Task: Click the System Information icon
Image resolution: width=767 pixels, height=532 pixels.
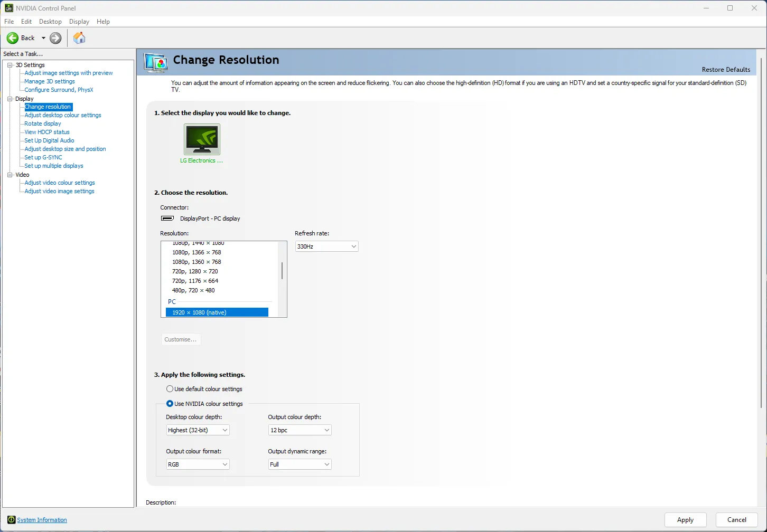Action: click(x=11, y=520)
